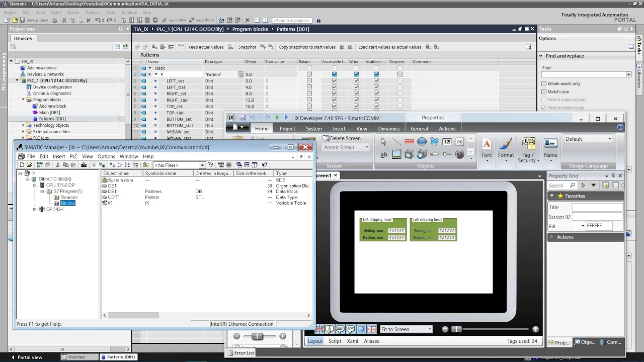Screen dimensions: 644x362
Task: Collapse the Program blocks tree node
Action: (x=23, y=100)
